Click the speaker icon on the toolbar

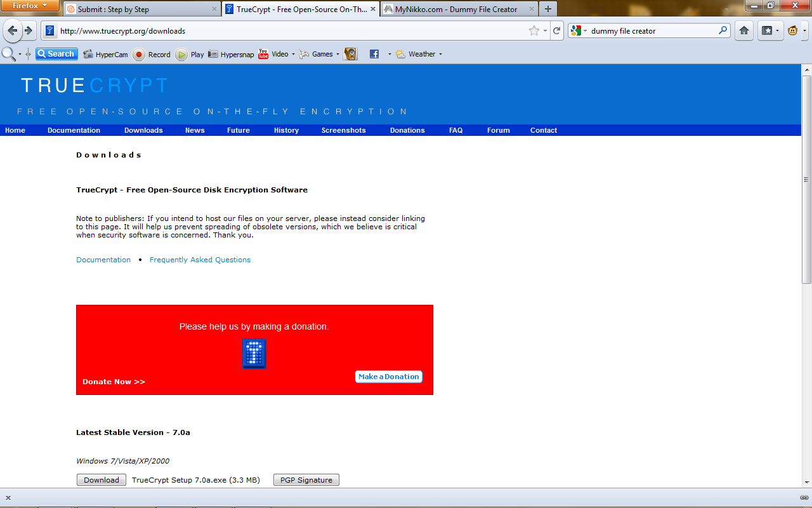click(350, 55)
